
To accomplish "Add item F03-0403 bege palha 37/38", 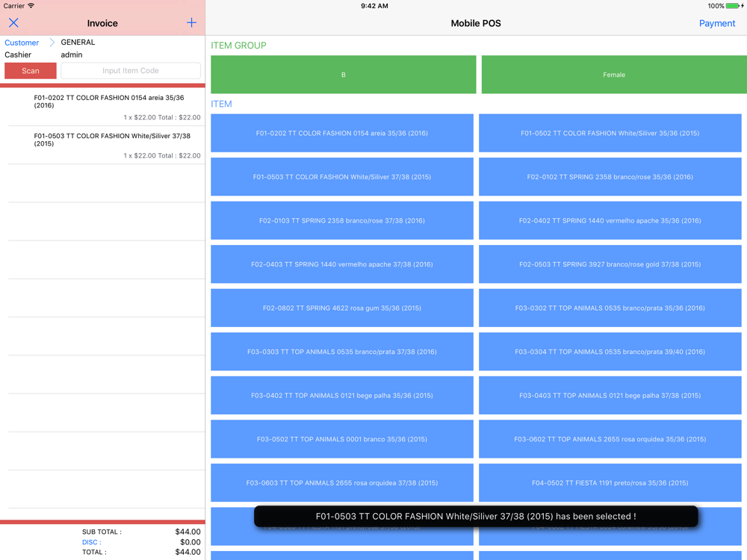I will click(610, 396).
